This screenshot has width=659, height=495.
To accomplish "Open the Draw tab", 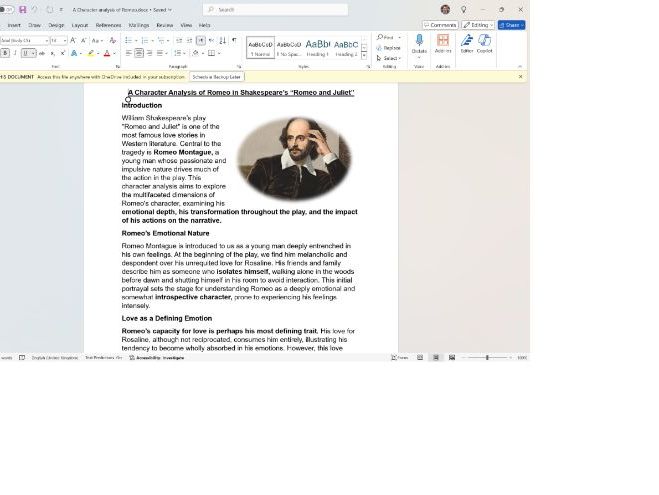I will click(x=34, y=25).
